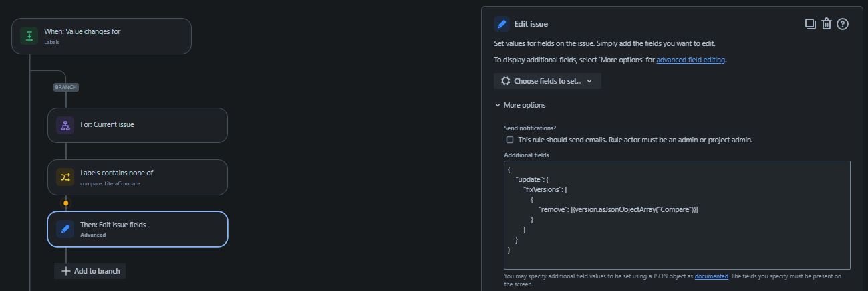Duplicate this component using the copy icon
Viewport: 868px width, 291px height.
point(810,24)
